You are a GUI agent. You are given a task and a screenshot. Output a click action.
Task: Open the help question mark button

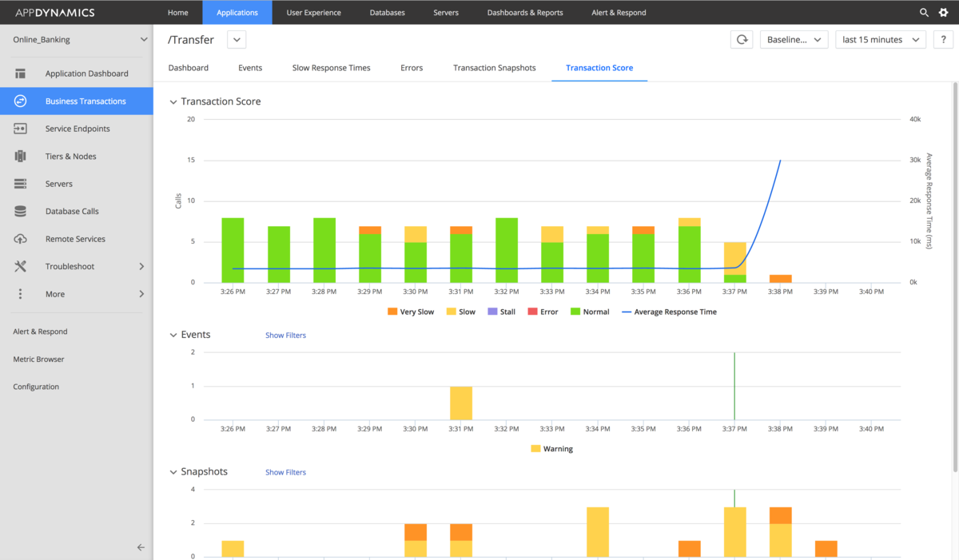point(942,40)
